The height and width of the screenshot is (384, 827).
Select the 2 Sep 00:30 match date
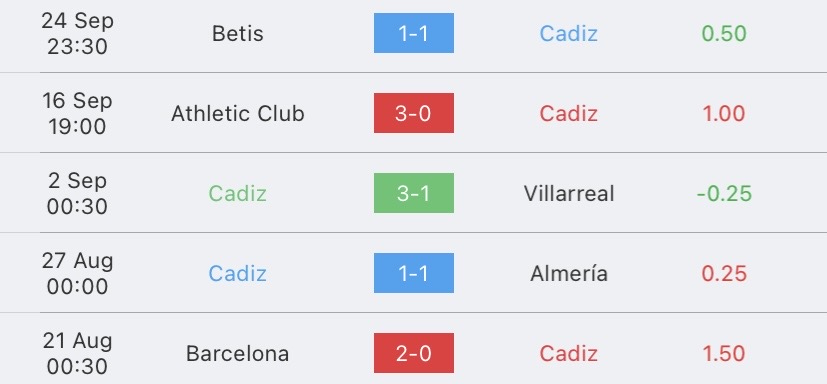77,194
